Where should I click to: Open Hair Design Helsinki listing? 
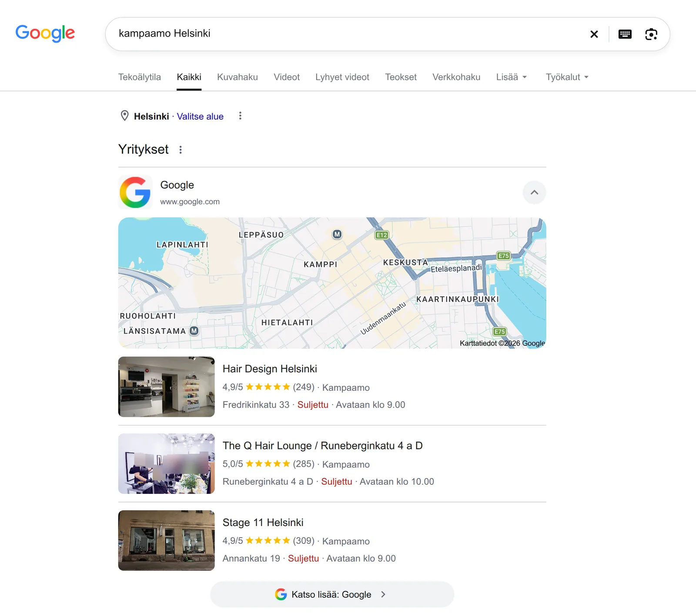(270, 369)
